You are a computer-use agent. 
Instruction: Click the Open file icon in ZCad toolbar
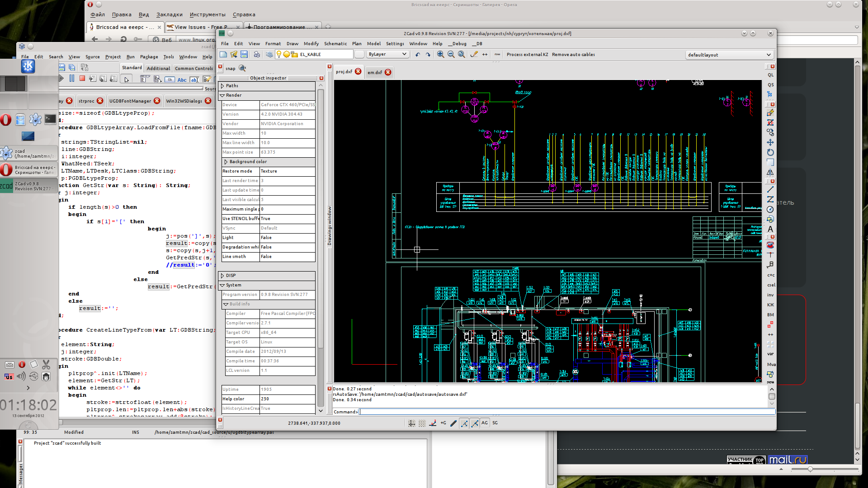click(234, 54)
